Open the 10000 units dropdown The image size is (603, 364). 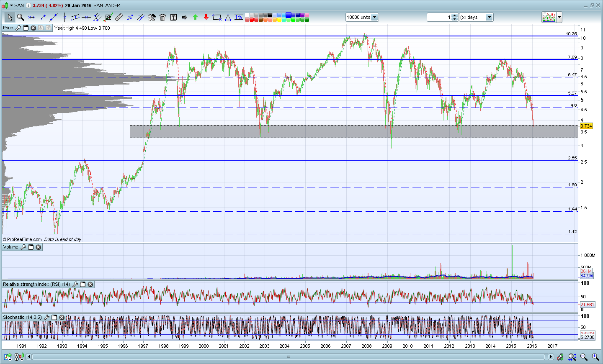tap(374, 17)
